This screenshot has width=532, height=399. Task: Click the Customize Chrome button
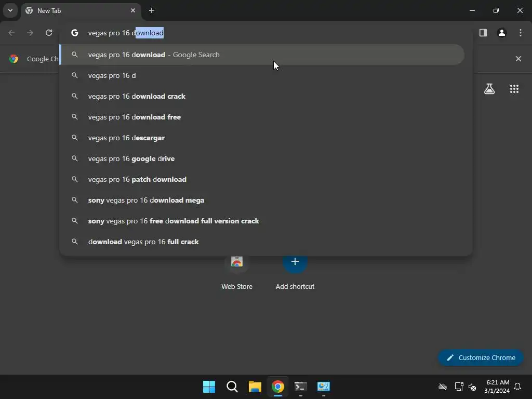click(481, 357)
